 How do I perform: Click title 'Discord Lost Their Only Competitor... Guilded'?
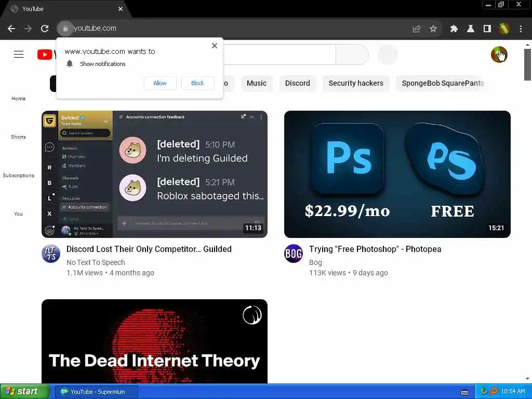click(x=149, y=249)
